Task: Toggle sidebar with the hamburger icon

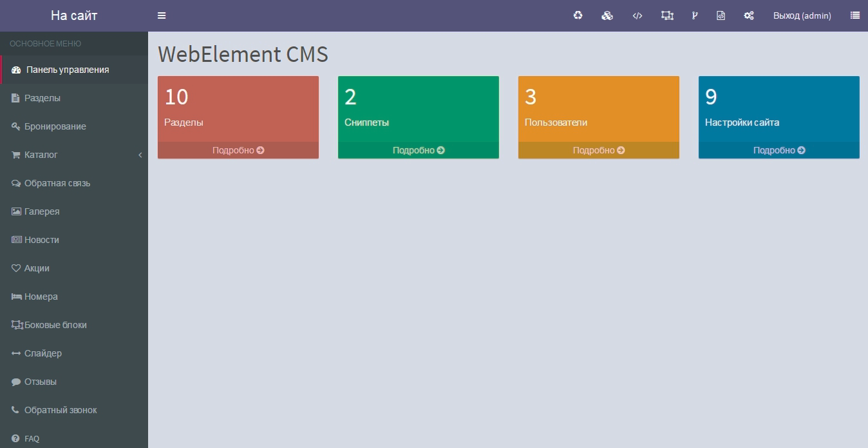Action: tap(162, 15)
